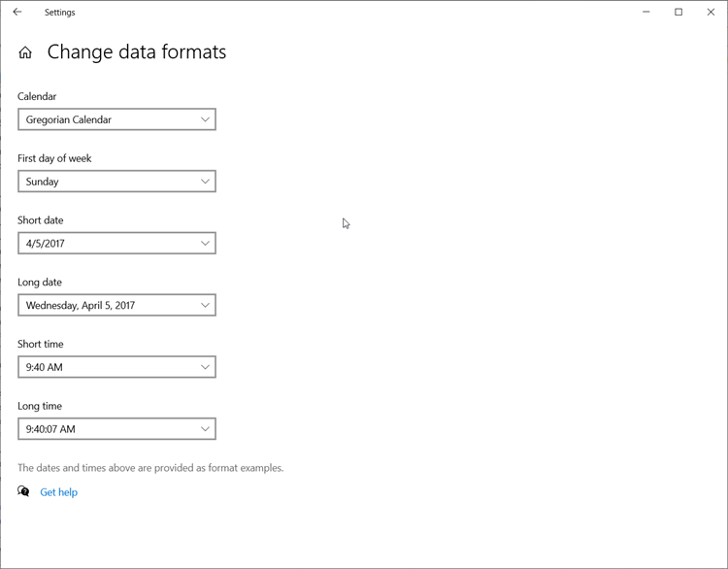Expand the First day of week Sunday dropdown
This screenshot has width=728, height=569.
click(x=117, y=182)
